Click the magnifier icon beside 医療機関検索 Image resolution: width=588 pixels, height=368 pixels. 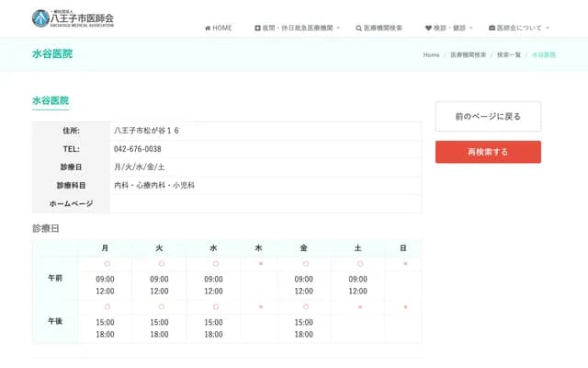click(358, 29)
